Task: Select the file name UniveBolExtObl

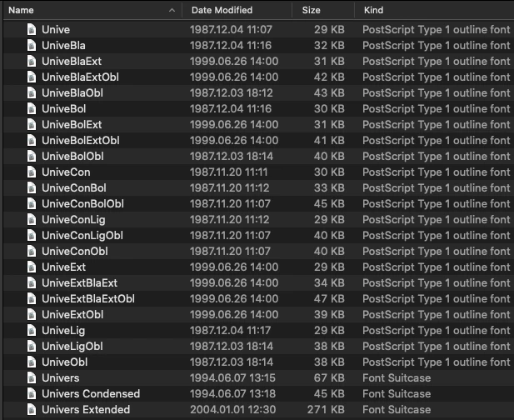Action: [81, 140]
